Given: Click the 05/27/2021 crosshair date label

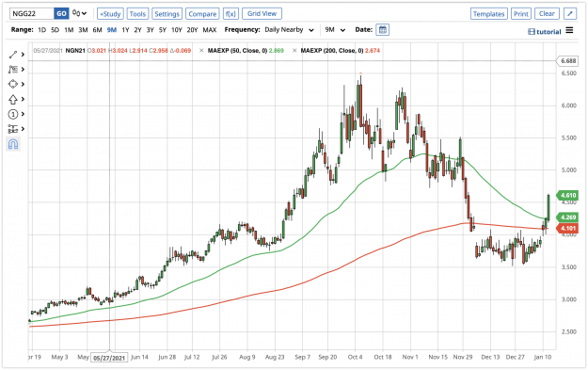Looking at the screenshot, I should [109, 358].
